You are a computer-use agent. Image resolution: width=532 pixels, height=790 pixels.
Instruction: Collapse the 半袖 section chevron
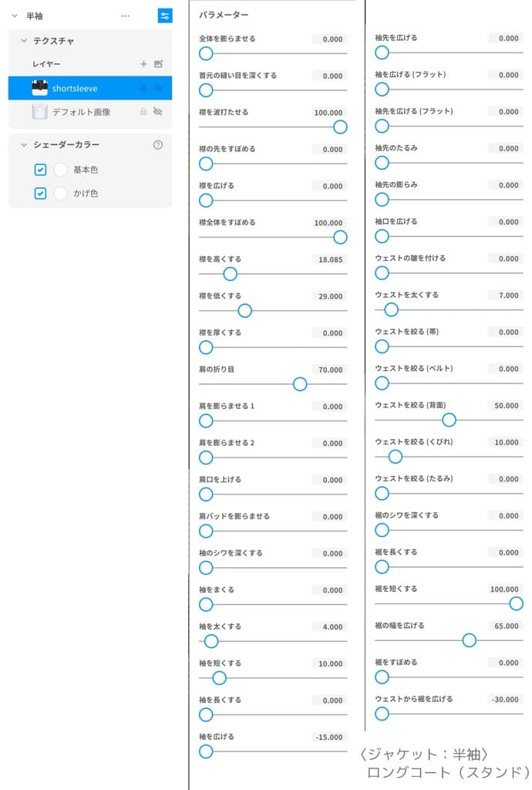click(x=14, y=15)
